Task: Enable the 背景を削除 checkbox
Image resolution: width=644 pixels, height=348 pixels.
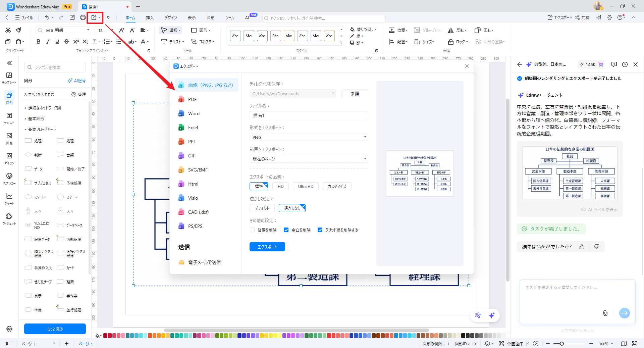Action: click(252, 230)
